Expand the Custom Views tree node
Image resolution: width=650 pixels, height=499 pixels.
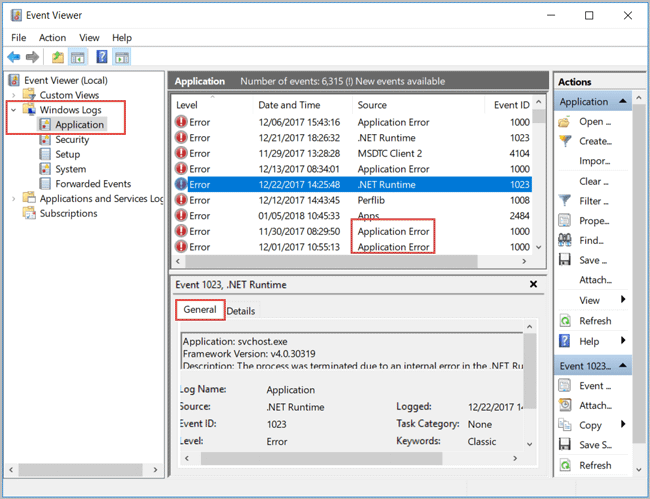pyautogui.click(x=14, y=95)
